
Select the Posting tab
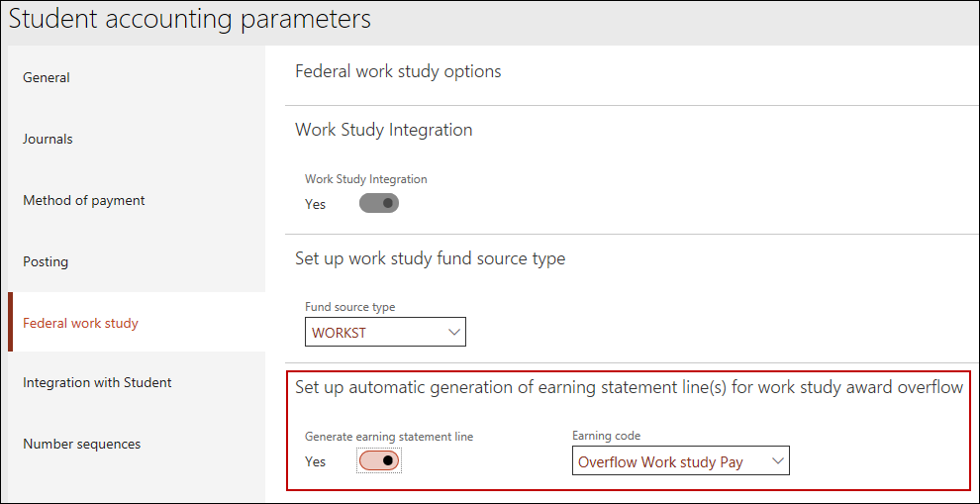point(46,261)
